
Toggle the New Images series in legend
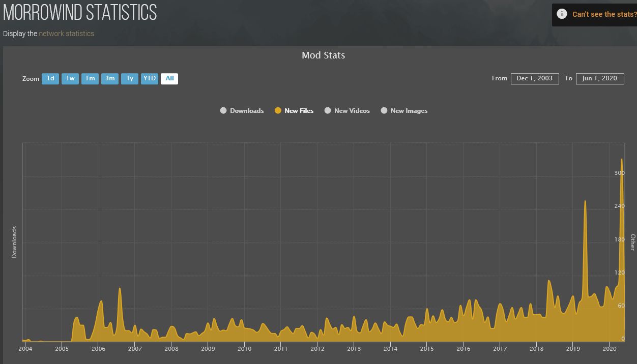[404, 111]
